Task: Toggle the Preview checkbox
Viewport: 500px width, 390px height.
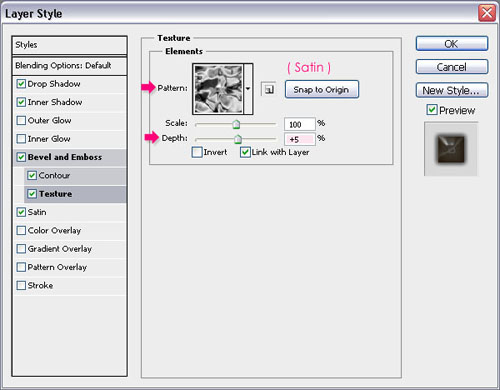Action: pos(432,110)
